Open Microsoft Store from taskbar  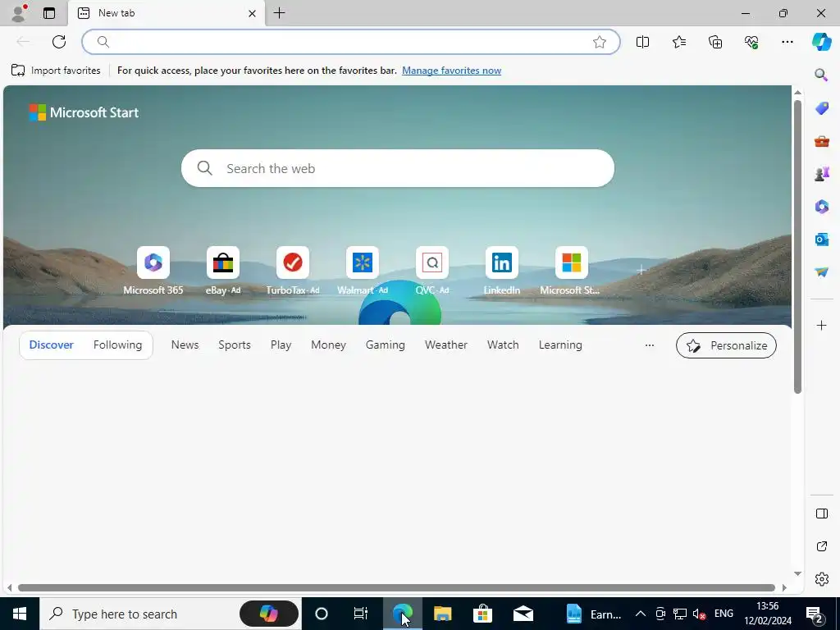(482, 614)
